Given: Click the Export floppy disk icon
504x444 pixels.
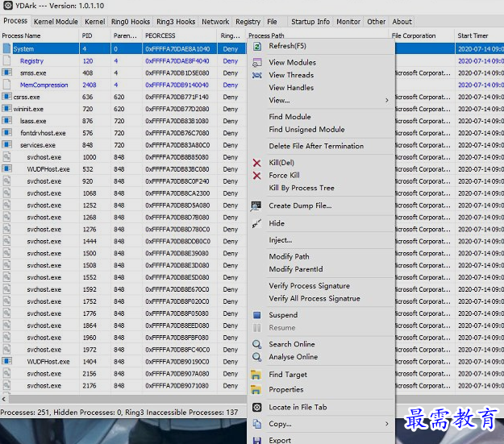Looking at the screenshot, I should pos(256,440).
